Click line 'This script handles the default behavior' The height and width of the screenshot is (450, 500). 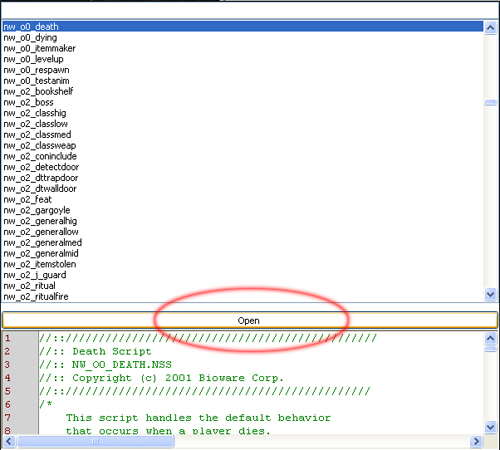[x=198, y=418]
